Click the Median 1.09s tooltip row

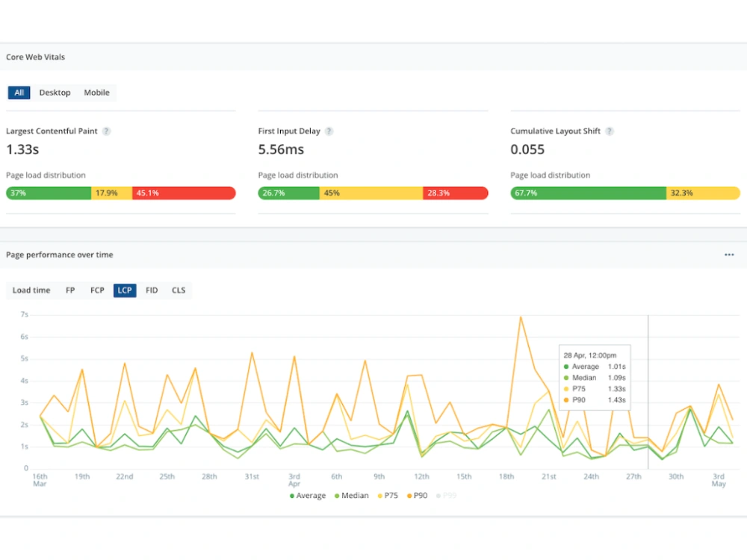[x=595, y=378]
